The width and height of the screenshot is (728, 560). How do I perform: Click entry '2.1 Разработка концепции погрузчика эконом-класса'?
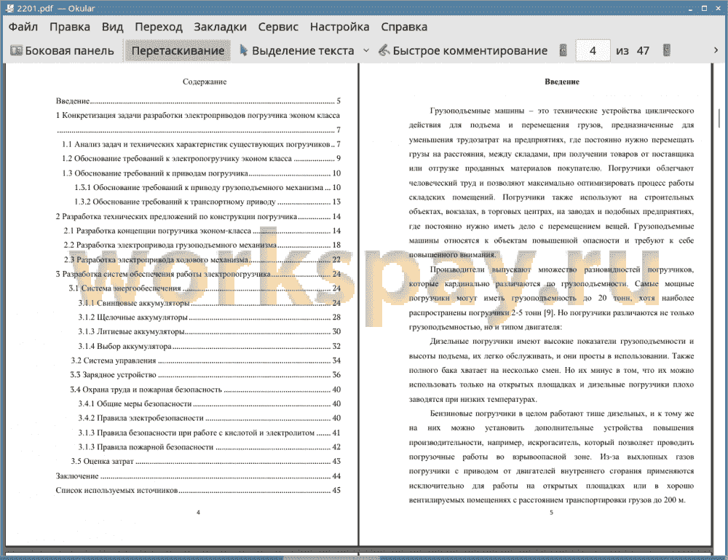pyautogui.click(x=202, y=231)
